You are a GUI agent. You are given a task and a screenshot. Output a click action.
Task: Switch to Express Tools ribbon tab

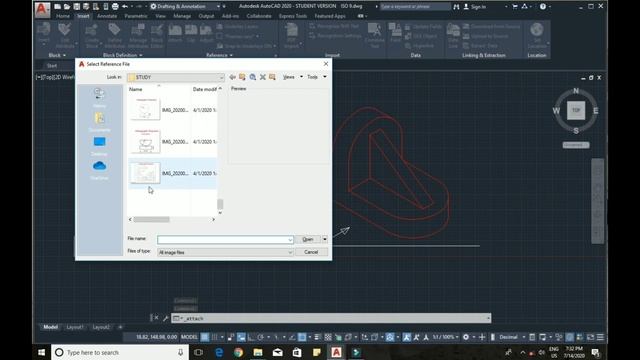(x=293, y=16)
